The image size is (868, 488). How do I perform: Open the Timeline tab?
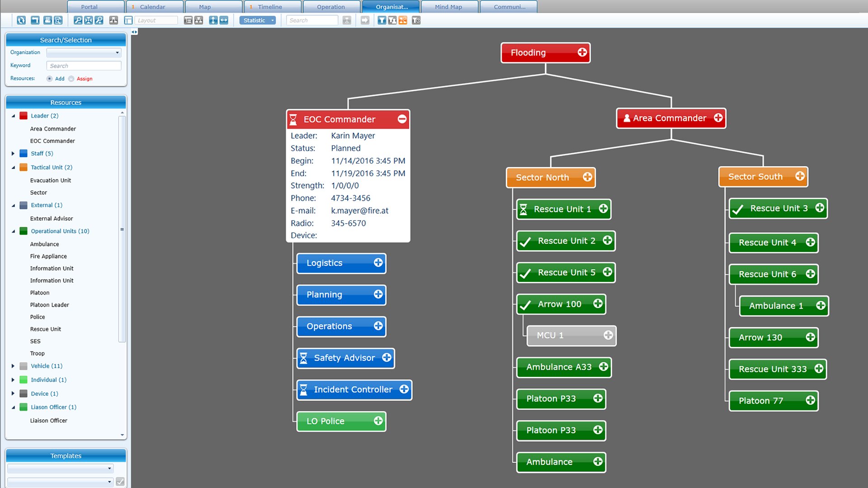click(270, 7)
